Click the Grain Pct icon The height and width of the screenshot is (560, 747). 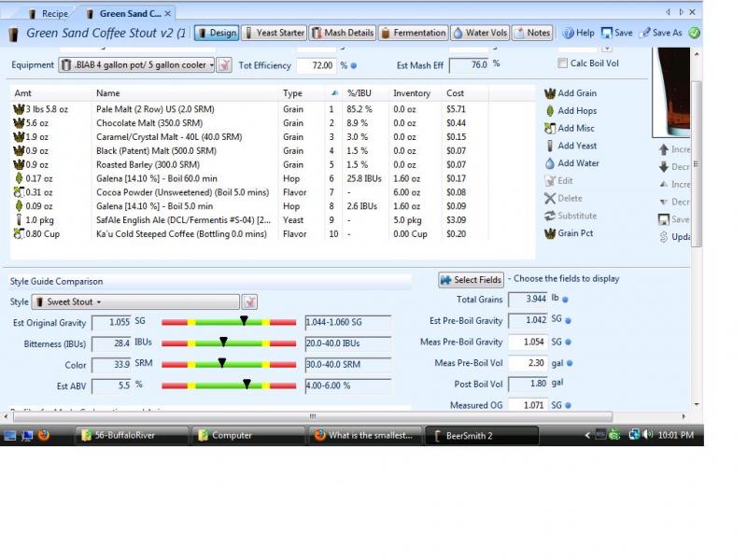(550, 233)
